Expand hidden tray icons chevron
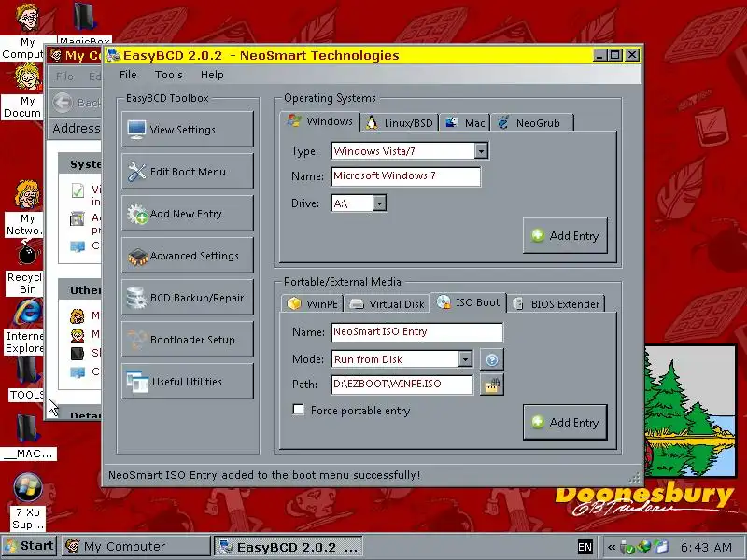747x560 pixels. coord(612,547)
